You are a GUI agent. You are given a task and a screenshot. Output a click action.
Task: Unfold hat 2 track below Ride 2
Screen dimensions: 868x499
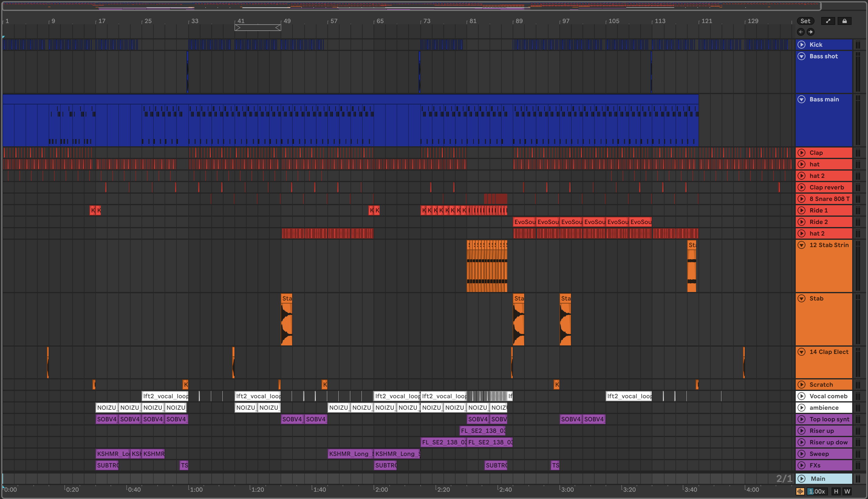801,233
